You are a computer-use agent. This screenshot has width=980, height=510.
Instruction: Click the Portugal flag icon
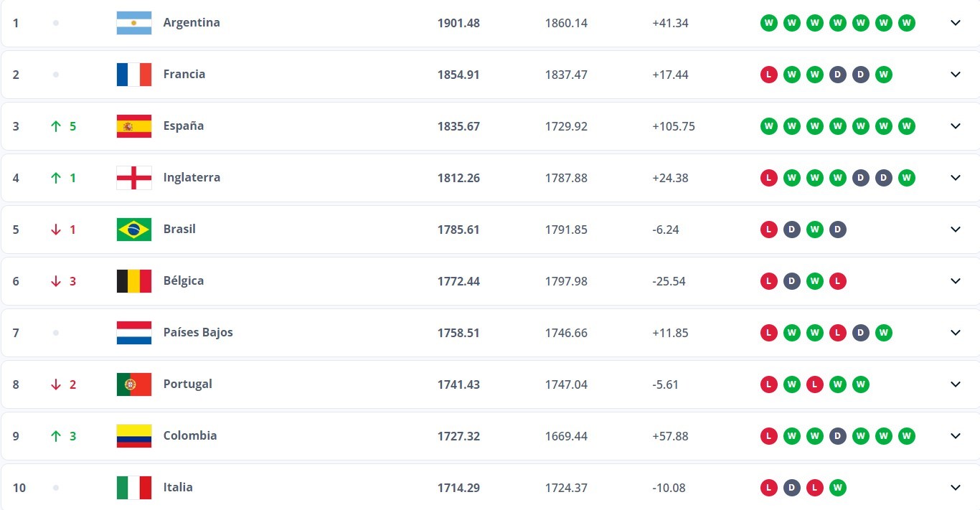click(x=133, y=384)
